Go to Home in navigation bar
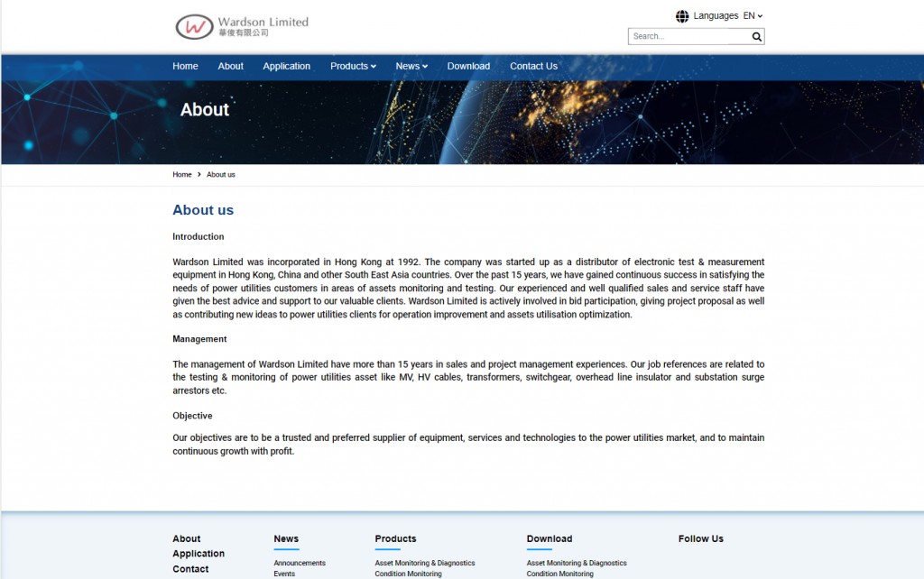 (x=185, y=66)
